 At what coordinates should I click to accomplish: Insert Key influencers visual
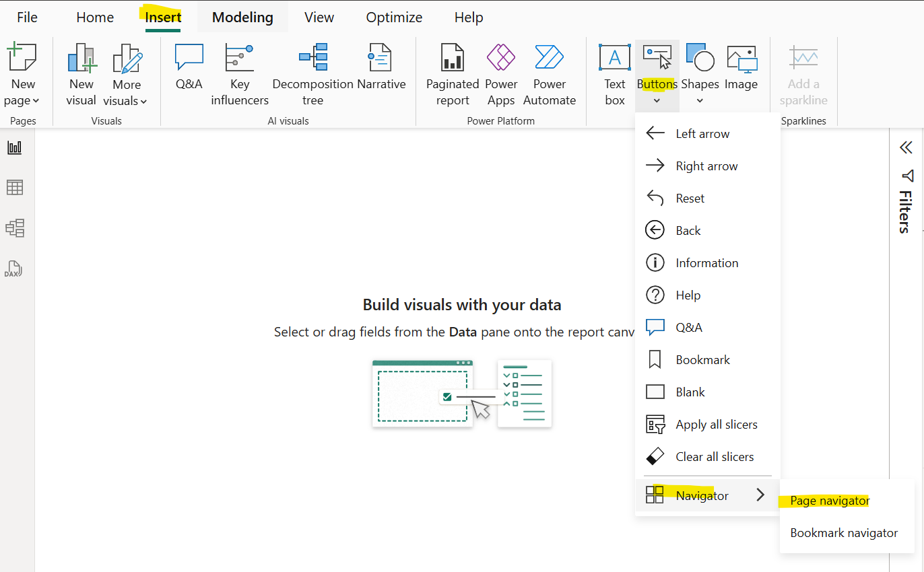pos(240,75)
